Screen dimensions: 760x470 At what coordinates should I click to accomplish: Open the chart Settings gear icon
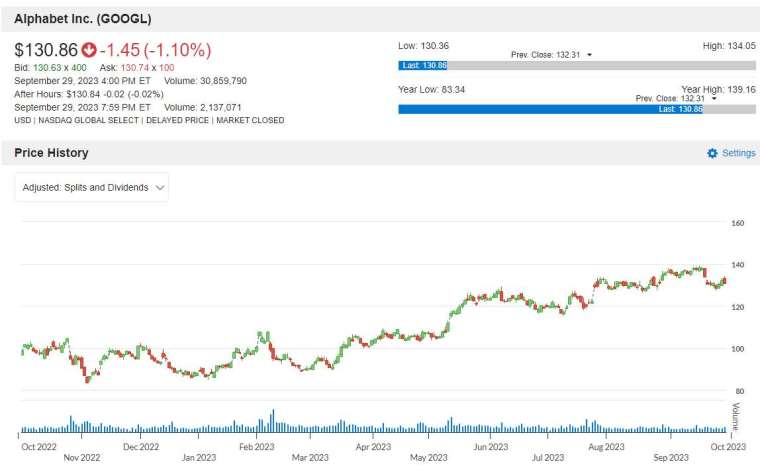tap(712, 153)
